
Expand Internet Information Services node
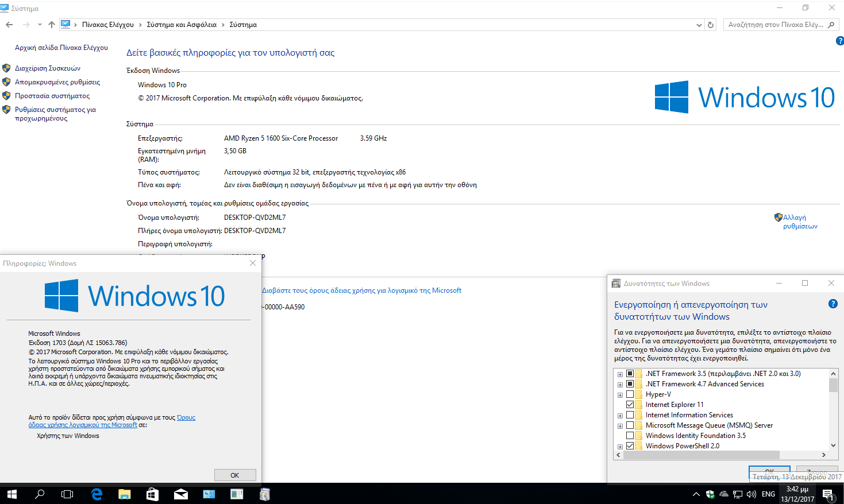tap(620, 416)
